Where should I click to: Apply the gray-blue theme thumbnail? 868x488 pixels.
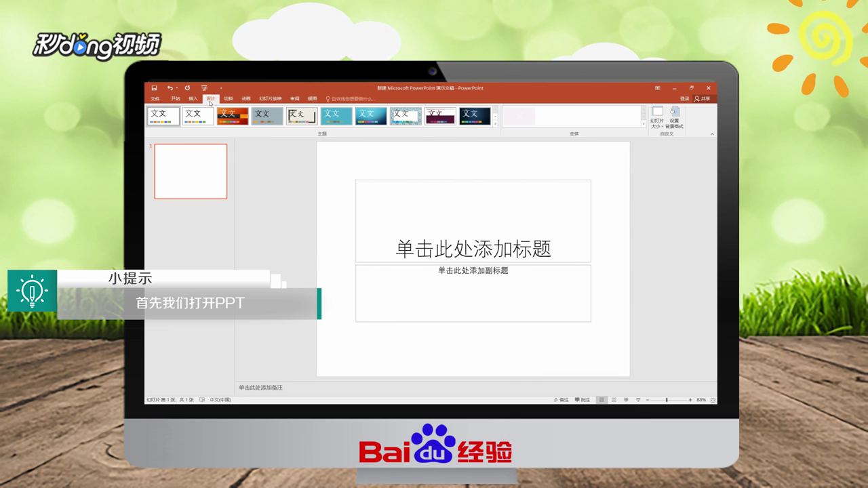(267, 116)
